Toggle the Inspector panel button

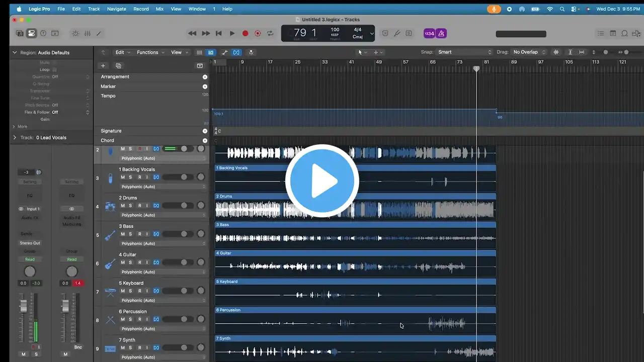coord(31,34)
